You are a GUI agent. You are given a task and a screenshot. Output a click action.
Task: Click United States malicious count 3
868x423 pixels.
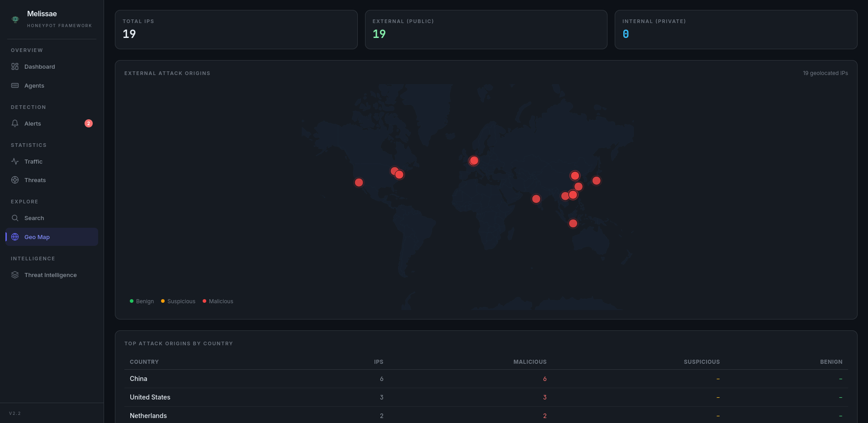coord(545,397)
